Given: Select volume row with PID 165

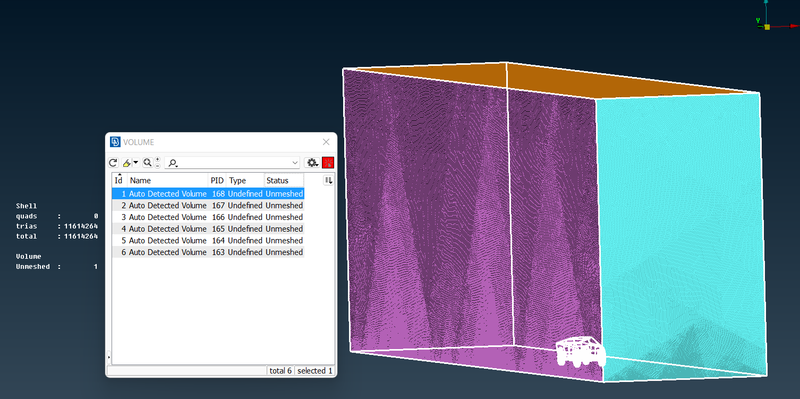Looking at the screenshot, I should point(208,229).
